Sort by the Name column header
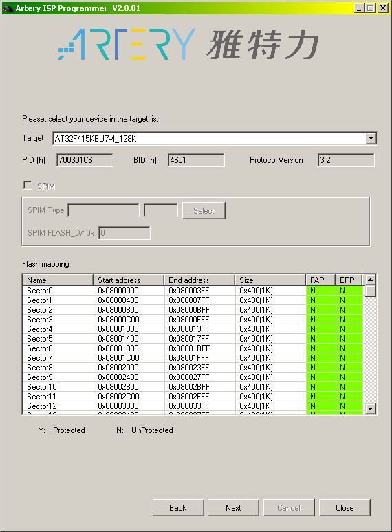Viewport: 392px width, 532px height. tap(58, 280)
